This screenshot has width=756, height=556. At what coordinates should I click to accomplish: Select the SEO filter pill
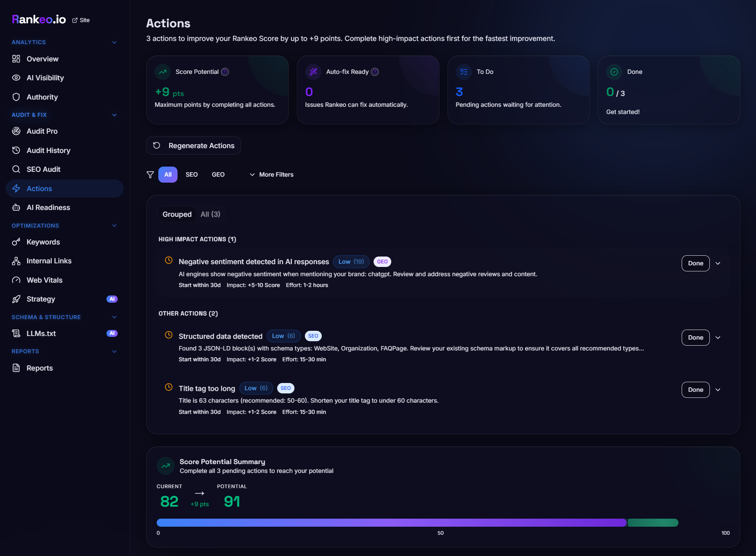tap(192, 175)
